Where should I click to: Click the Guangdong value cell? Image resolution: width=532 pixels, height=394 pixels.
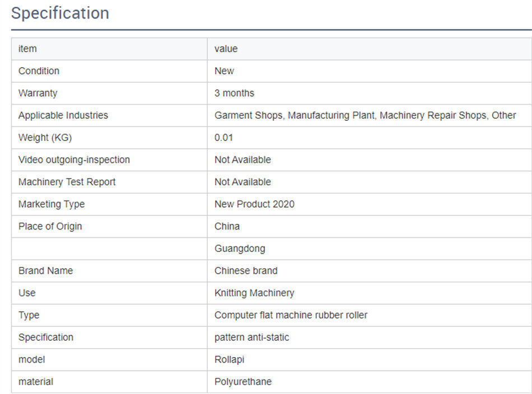point(240,248)
